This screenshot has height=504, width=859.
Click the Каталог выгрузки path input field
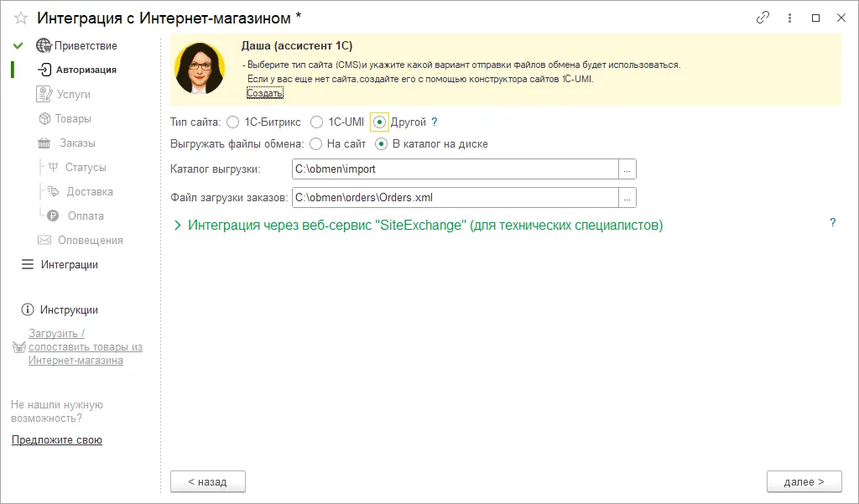click(454, 169)
